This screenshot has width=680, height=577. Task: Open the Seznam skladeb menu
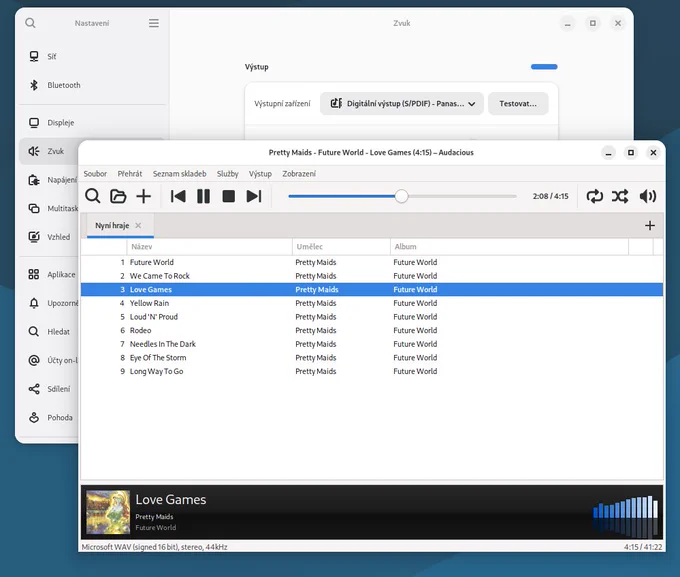(x=180, y=174)
